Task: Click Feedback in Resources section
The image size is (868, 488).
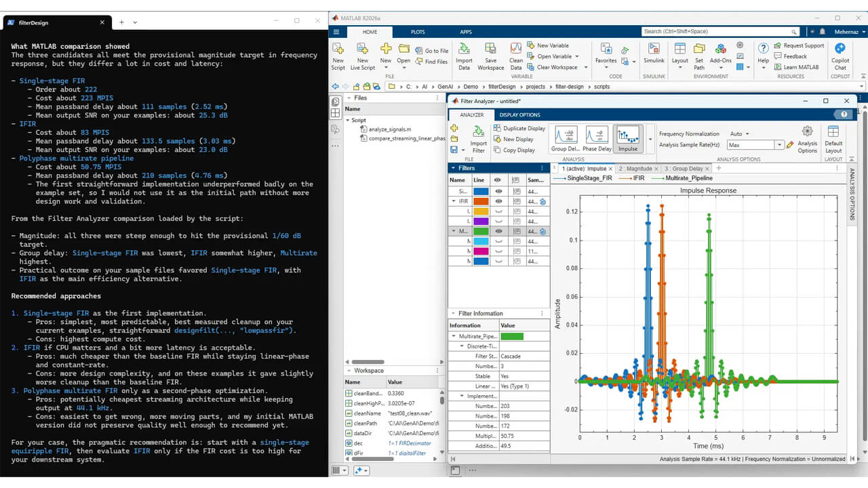Action: 790,56
